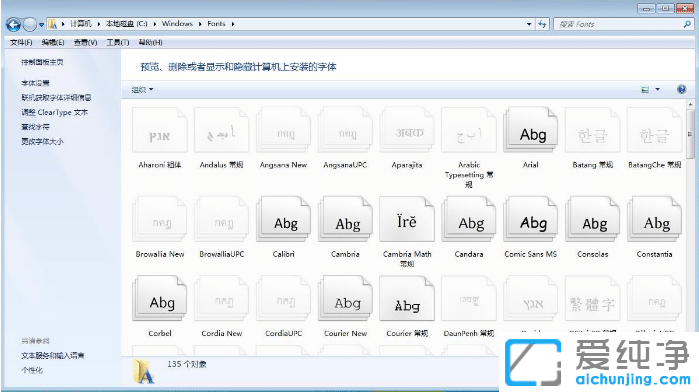Select the Cambria Math font icon
Image resolution: width=699 pixels, height=392 pixels.
click(407, 219)
